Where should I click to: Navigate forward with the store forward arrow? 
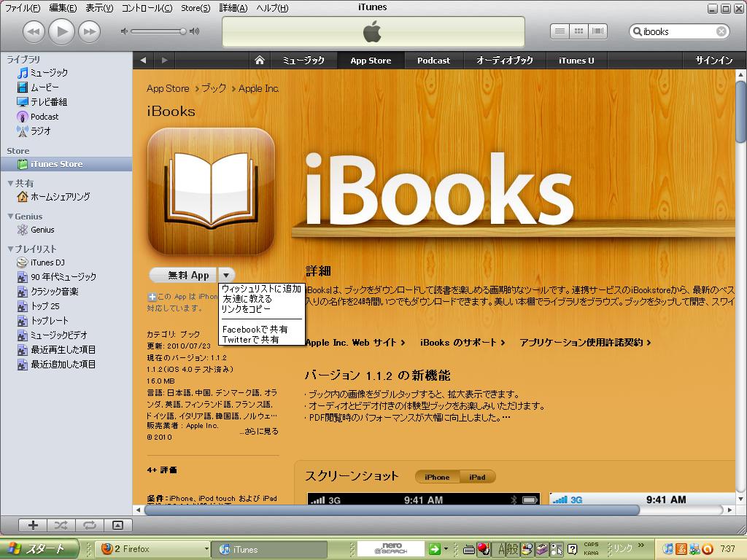tap(164, 61)
